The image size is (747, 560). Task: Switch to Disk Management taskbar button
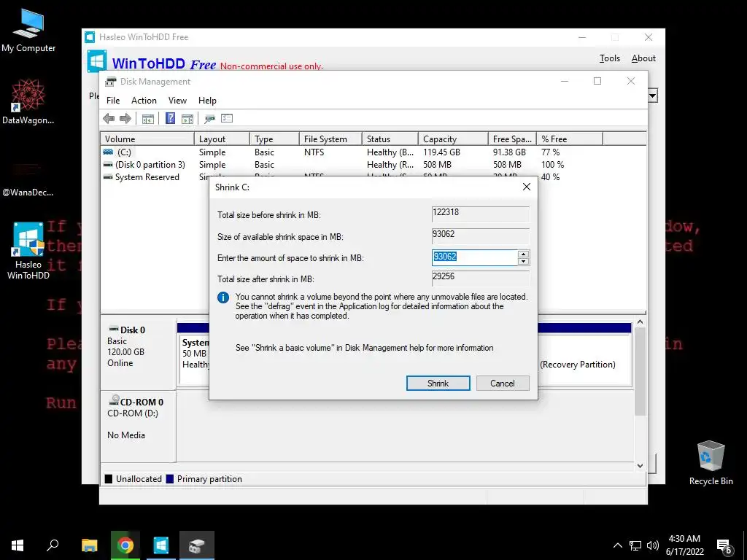pos(197,545)
